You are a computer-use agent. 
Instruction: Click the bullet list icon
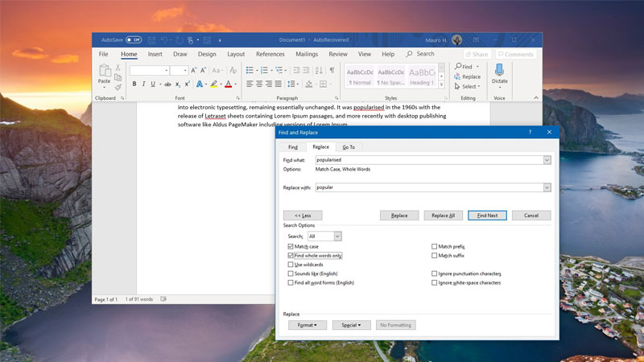point(250,70)
